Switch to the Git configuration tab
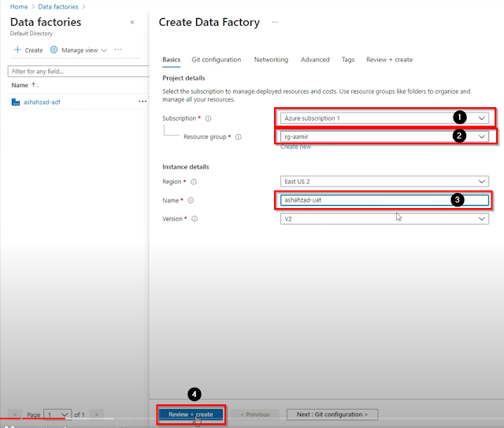 pos(217,60)
